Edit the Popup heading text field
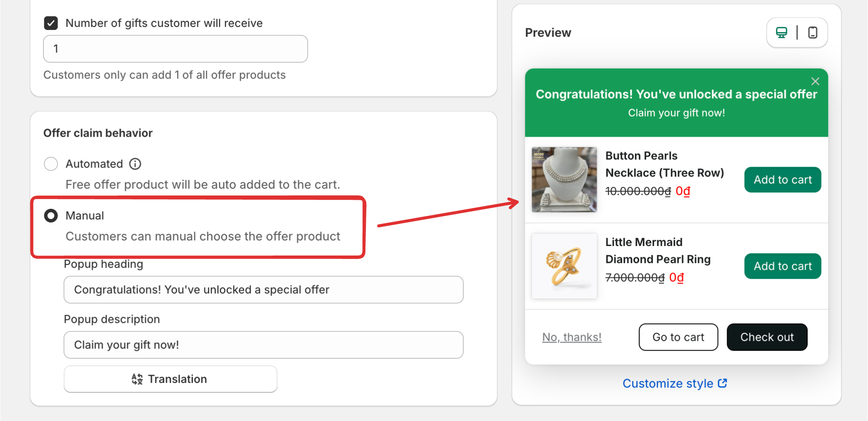 pos(263,290)
